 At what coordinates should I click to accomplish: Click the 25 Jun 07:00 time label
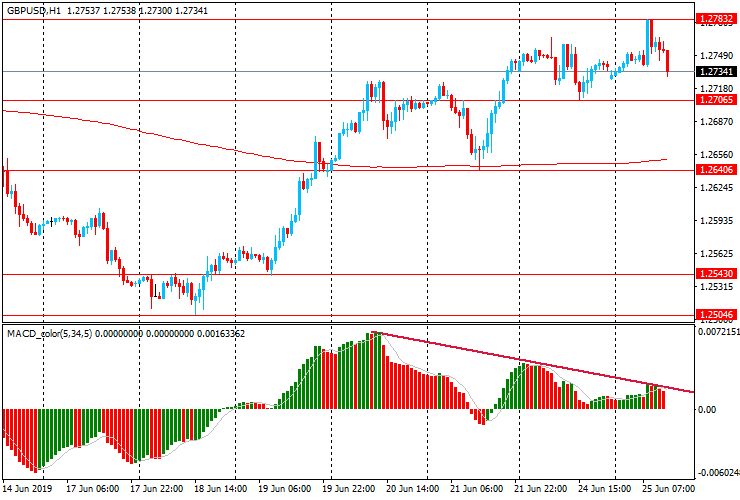669,488
